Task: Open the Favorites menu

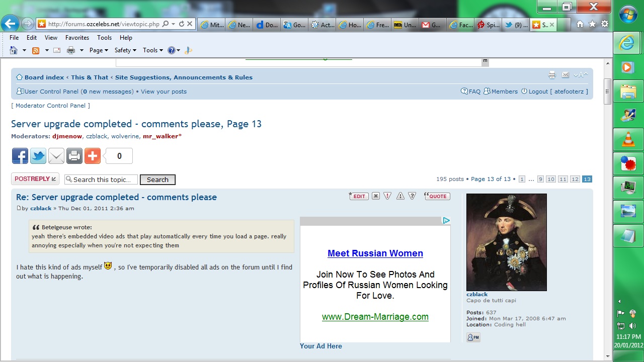Action: pos(77,38)
